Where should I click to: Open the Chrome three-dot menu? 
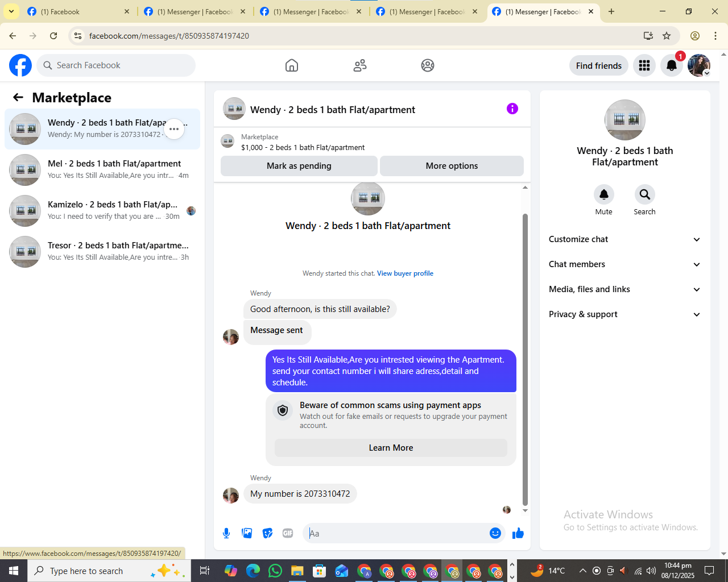click(715, 36)
